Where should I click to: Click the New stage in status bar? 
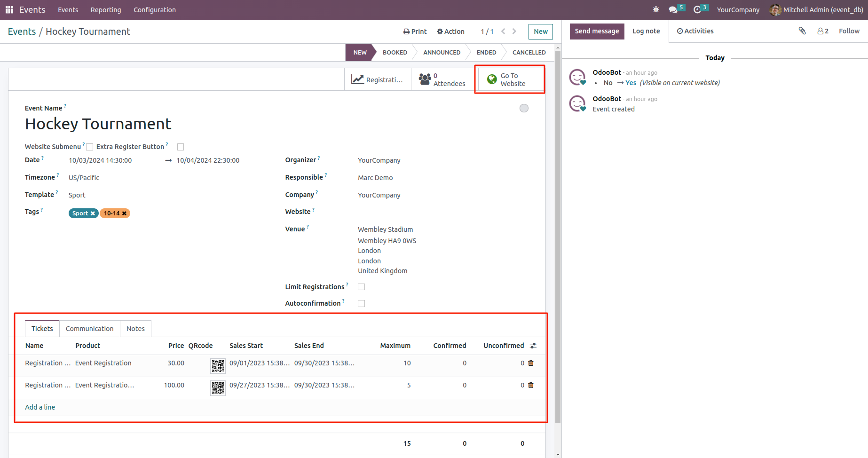(360, 53)
